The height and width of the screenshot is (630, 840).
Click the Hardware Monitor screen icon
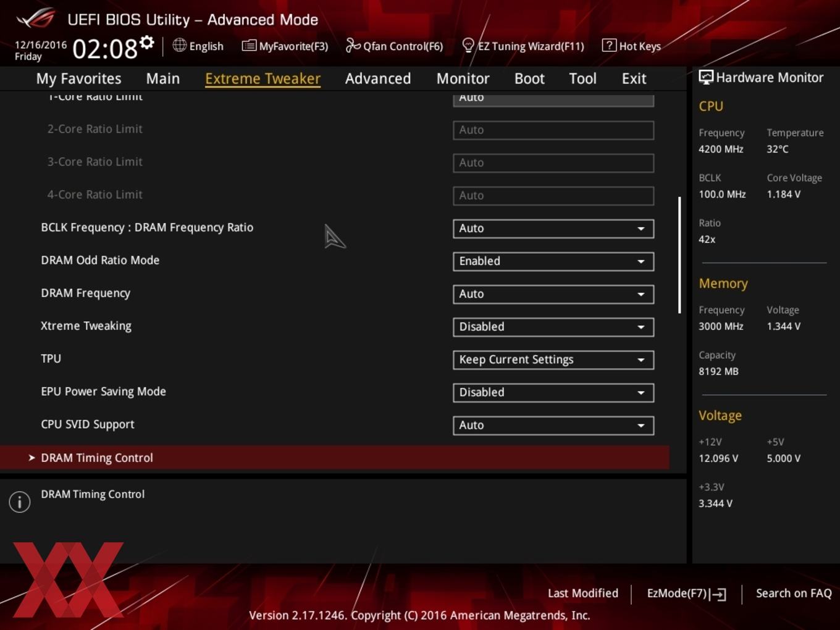point(706,77)
